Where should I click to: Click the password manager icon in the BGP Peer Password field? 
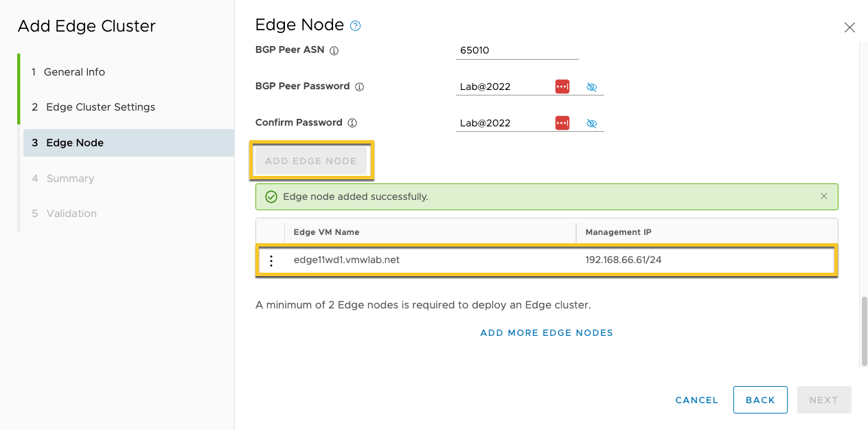click(x=562, y=87)
